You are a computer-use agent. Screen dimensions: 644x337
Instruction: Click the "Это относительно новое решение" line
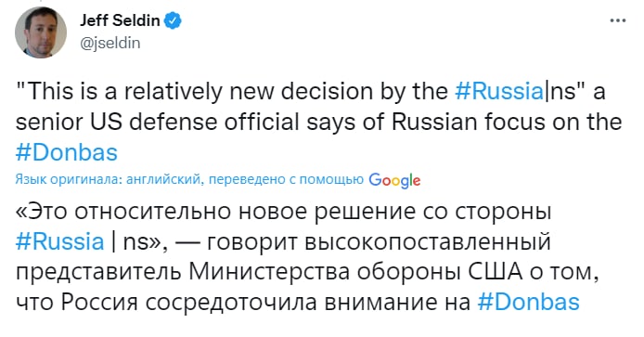coord(283,212)
